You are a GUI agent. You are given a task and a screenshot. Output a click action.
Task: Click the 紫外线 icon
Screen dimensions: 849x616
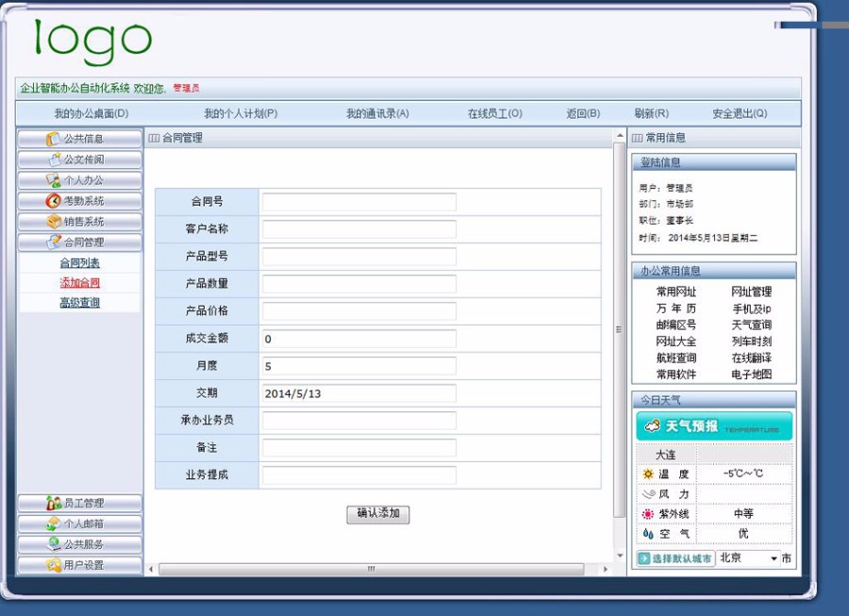(x=648, y=514)
